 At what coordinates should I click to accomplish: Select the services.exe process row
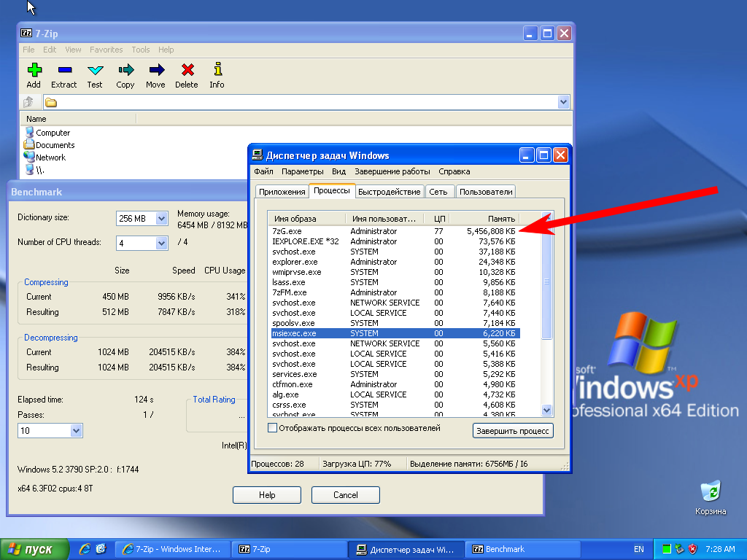[395, 374]
